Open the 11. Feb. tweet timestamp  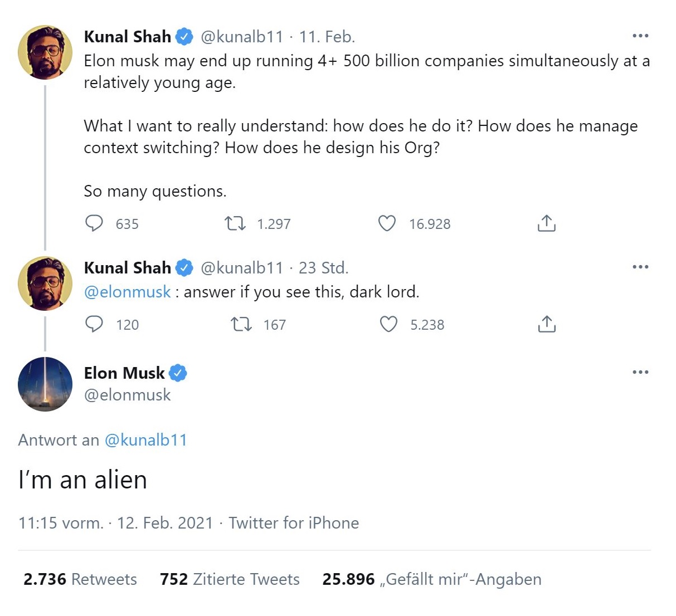click(x=327, y=37)
